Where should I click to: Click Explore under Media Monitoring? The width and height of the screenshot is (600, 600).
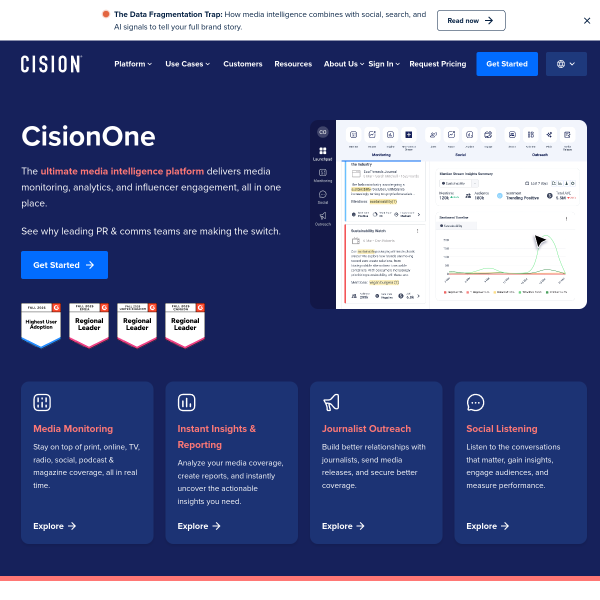click(54, 526)
